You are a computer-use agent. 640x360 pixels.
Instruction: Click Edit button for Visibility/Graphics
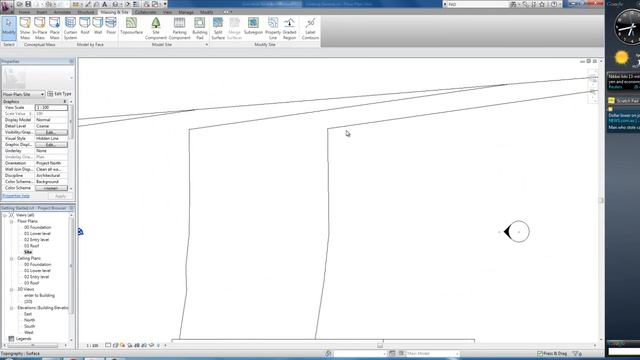51,132
